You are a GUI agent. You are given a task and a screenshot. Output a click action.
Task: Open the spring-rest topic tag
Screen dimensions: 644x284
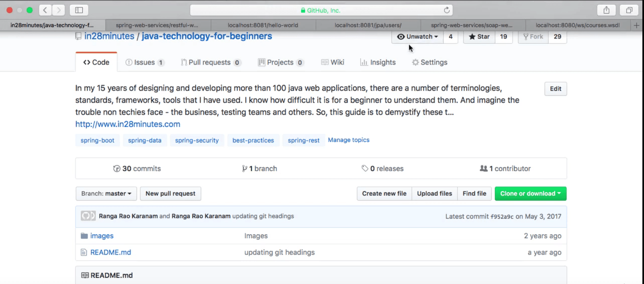pyautogui.click(x=304, y=140)
